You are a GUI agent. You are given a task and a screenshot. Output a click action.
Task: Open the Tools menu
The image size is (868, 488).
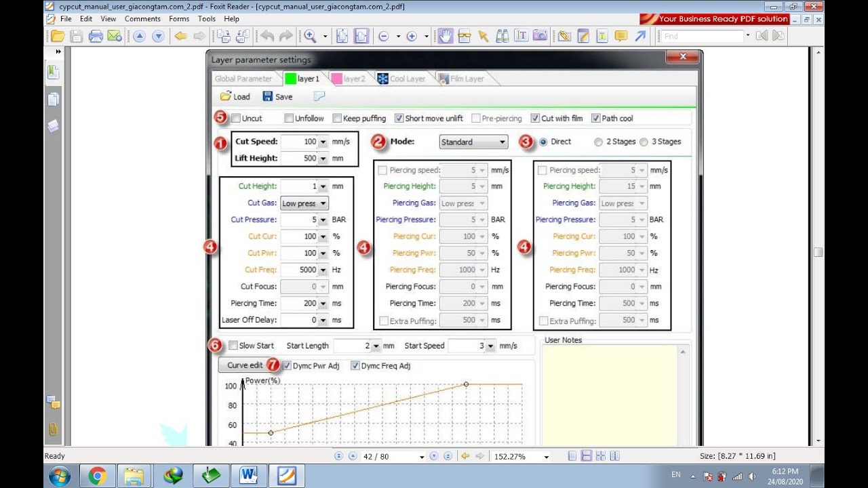coord(207,19)
